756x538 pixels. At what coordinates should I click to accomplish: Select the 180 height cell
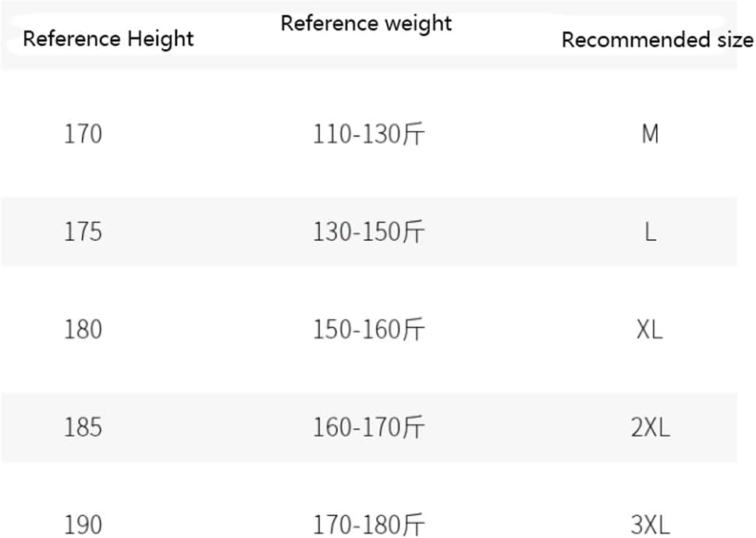83,329
